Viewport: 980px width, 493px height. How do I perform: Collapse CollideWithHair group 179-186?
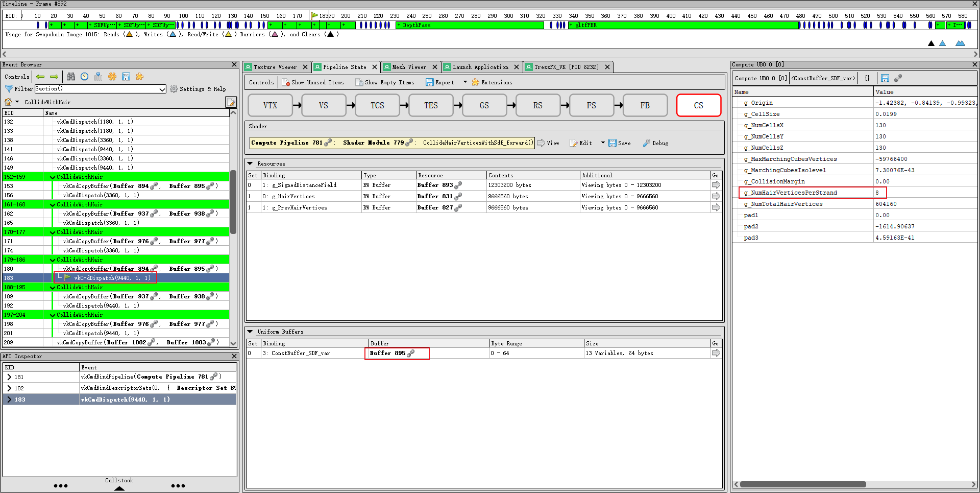pyautogui.click(x=53, y=260)
